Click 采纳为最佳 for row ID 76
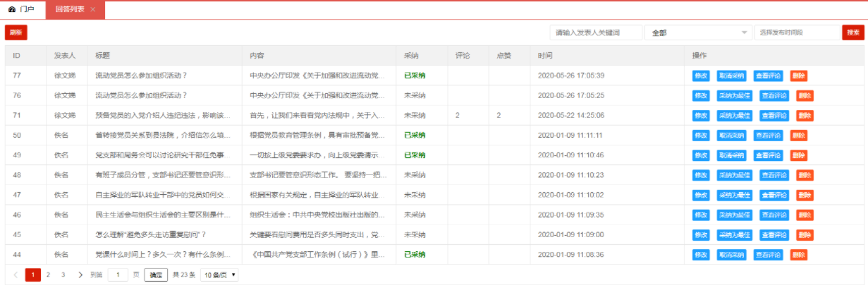 (734, 95)
